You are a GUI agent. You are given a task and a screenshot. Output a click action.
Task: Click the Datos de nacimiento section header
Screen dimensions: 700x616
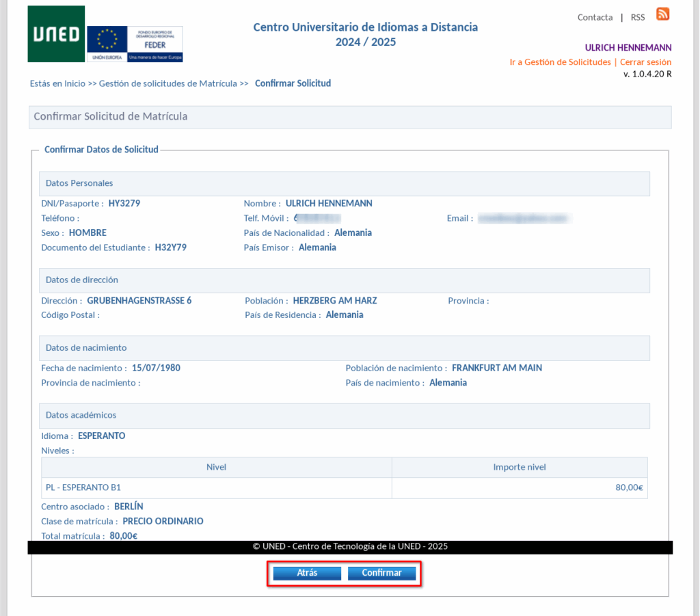tap(86, 348)
